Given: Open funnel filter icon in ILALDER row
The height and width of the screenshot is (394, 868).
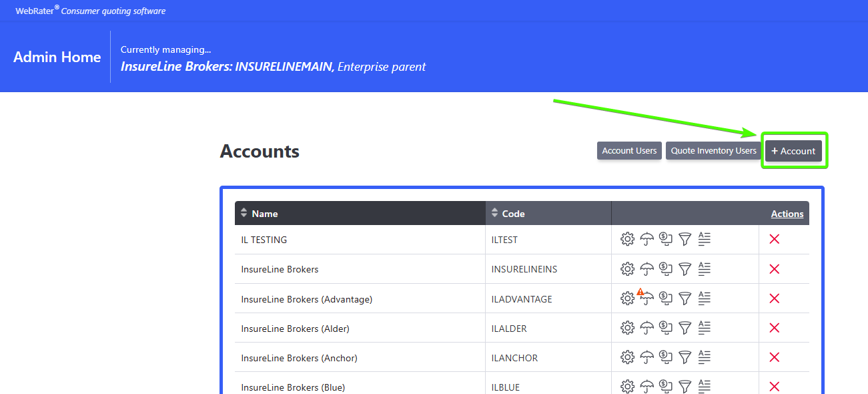Looking at the screenshot, I should 685,327.
